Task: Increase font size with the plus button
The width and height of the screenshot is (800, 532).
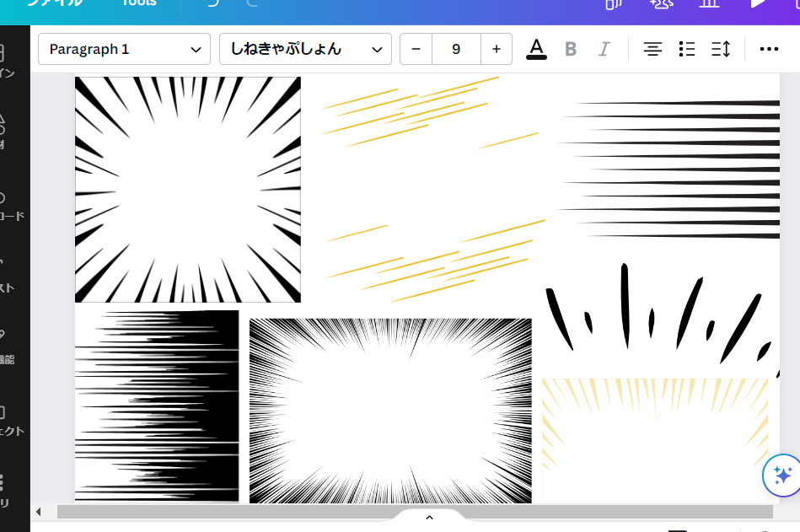Action: coord(497,49)
